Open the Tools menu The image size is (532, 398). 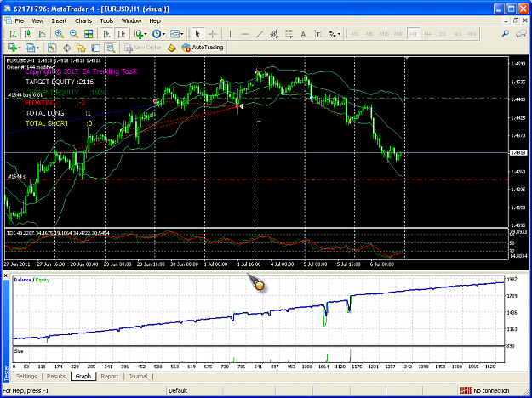pos(107,20)
